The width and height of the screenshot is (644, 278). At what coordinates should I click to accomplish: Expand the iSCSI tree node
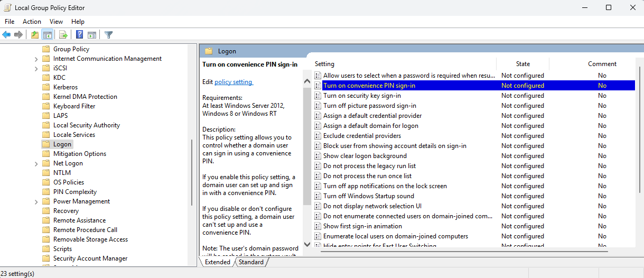tap(36, 68)
